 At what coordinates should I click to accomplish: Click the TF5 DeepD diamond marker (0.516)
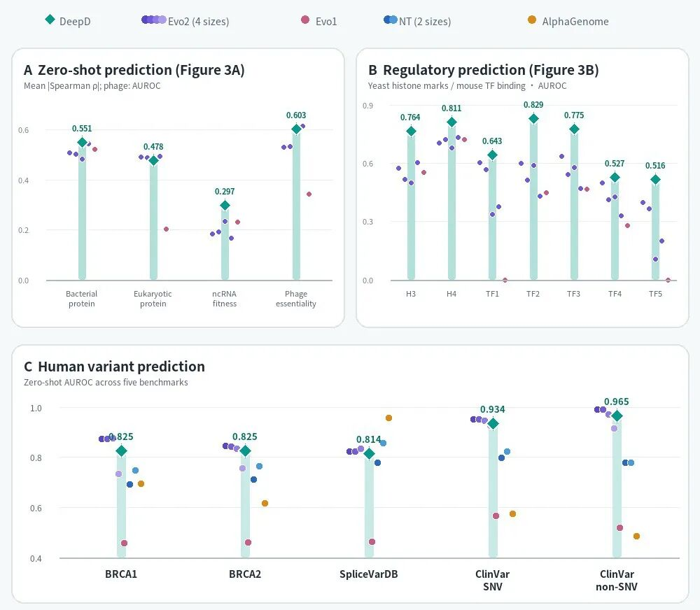(655, 180)
